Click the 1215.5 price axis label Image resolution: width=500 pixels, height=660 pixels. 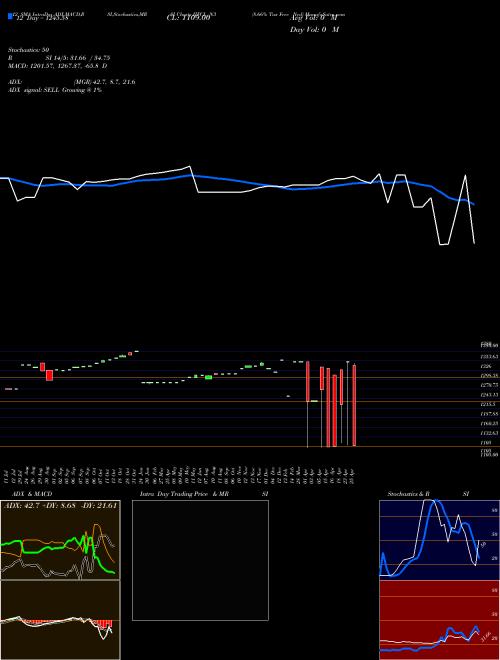coord(488,404)
